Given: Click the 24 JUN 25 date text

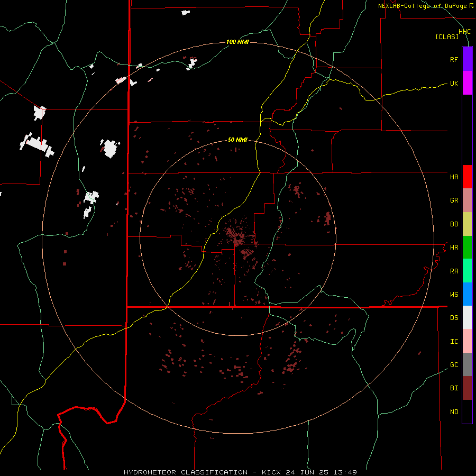Looking at the screenshot, I should [308, 472].
